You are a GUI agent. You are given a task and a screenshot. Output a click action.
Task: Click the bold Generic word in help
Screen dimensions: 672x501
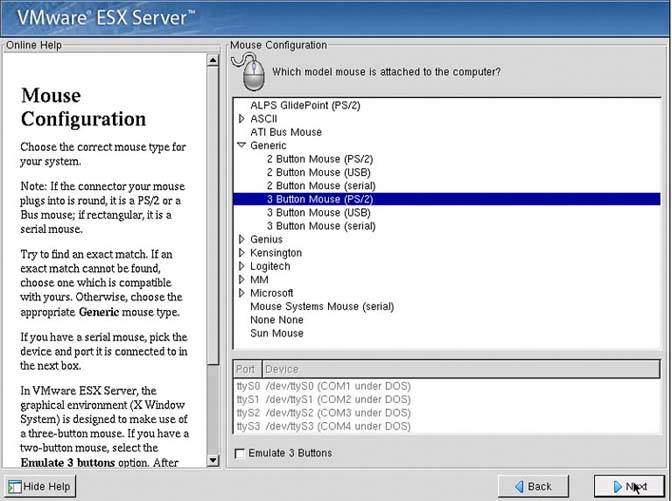pos(99,312)
